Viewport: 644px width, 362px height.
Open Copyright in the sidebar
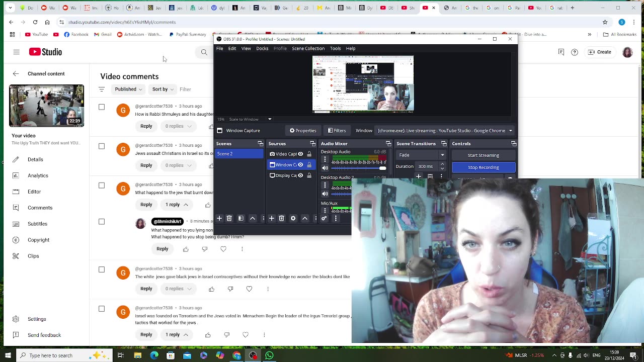pos(38,240)
